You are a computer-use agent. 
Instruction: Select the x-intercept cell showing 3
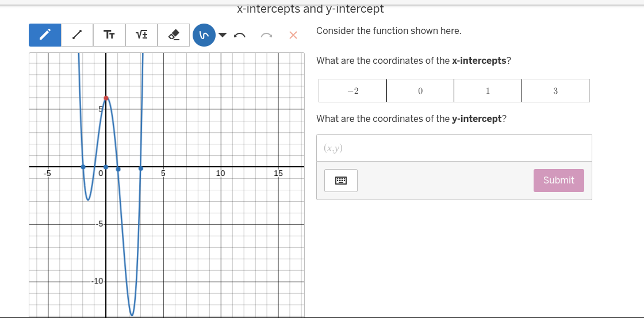click(x=555, y=91)
